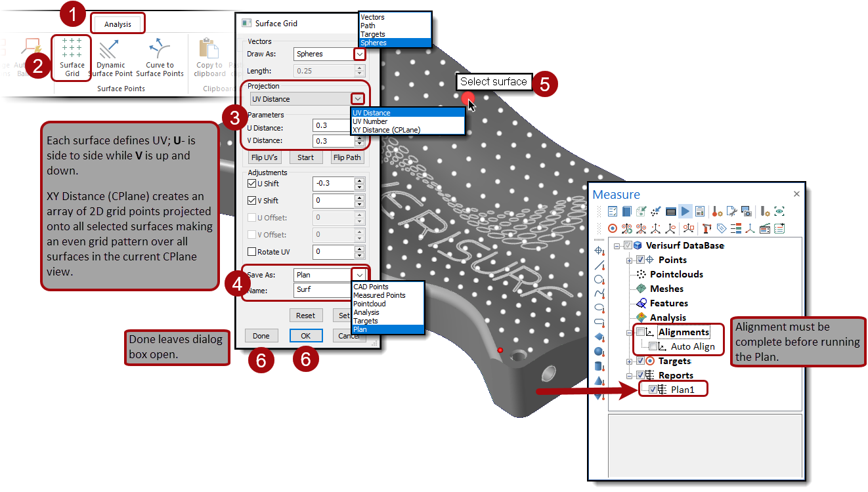Select the measure sphere tool in the Measure side toolbar
The image size is (868, 492).
(599, 352)
